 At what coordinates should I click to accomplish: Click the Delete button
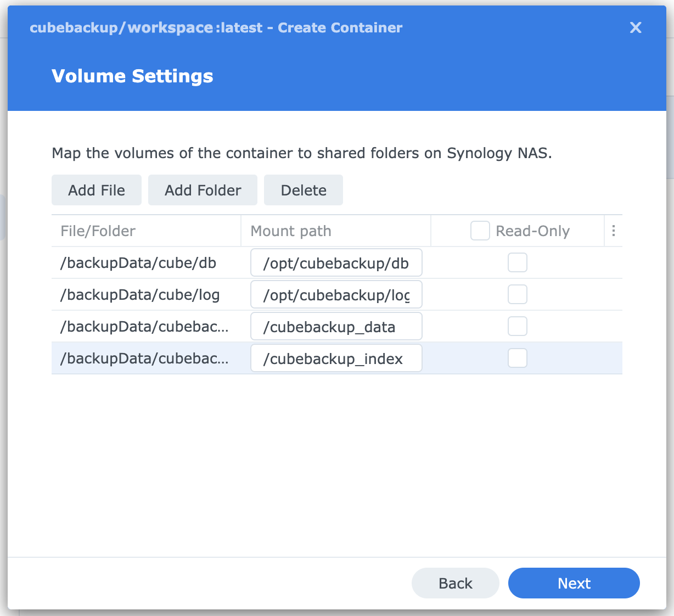(304, 190)
